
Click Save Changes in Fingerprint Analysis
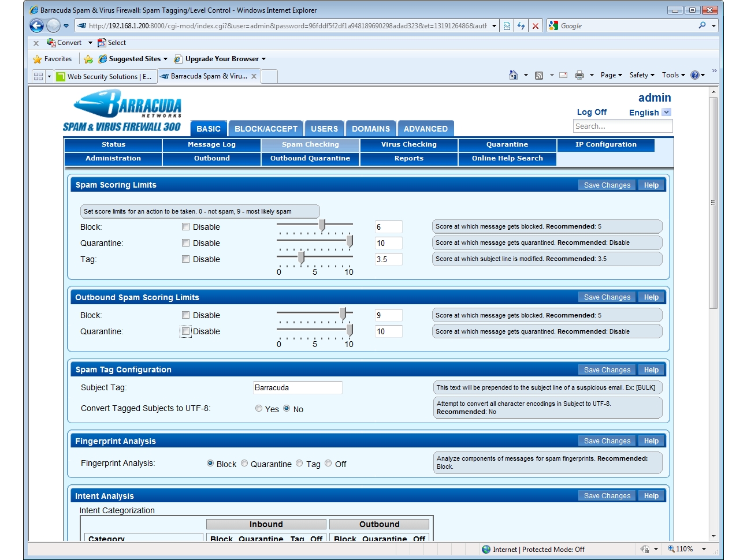(x=607, y=441)
